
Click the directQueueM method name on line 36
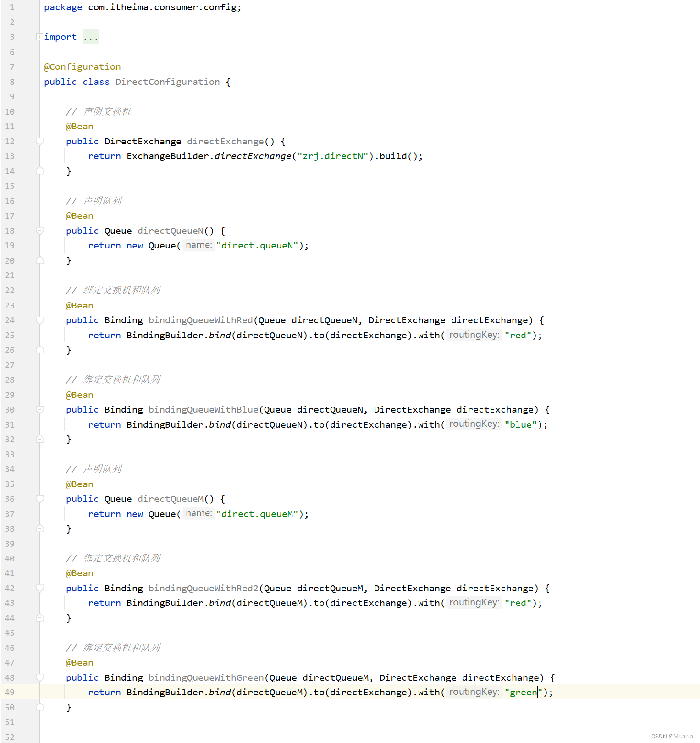coord(171,499)
